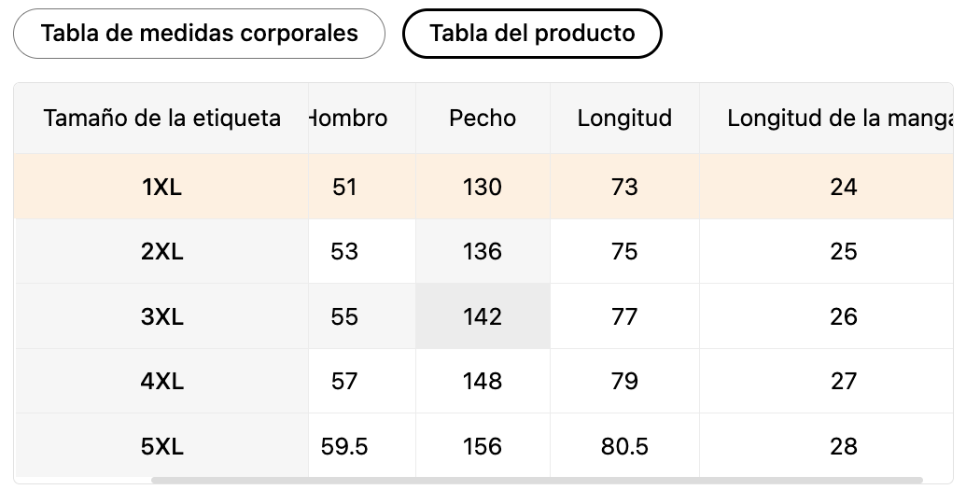Click the 59.5 shoulder value for 5XL
The height and width of the screenshot is (504, 980).
pyautogui.click(x=344, y=446)
